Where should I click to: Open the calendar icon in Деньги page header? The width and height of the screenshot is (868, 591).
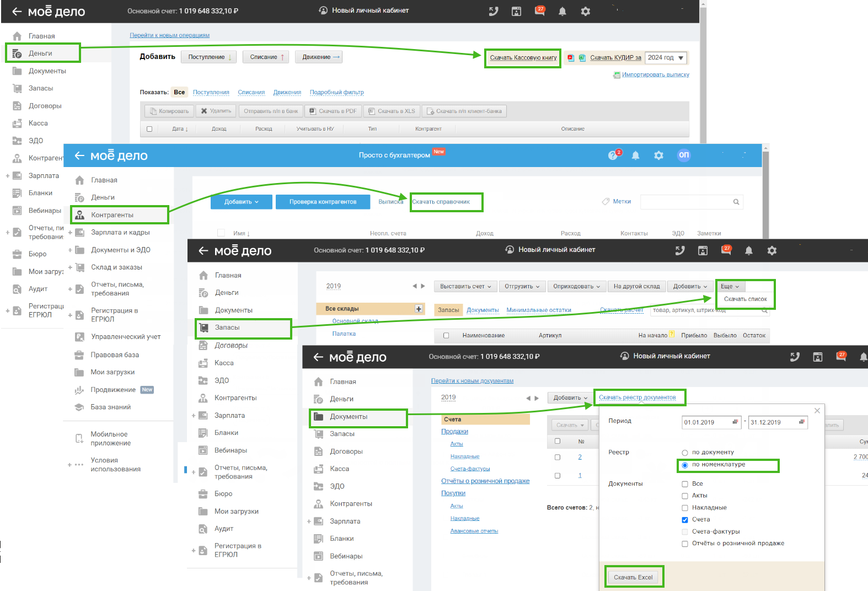516,11
